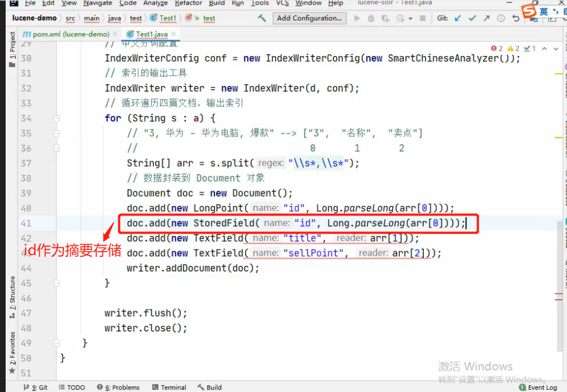The height and width of the screenshot is (392, 567).
Task: Place cursor on writer.close(); line
Action: pos(146,328)
